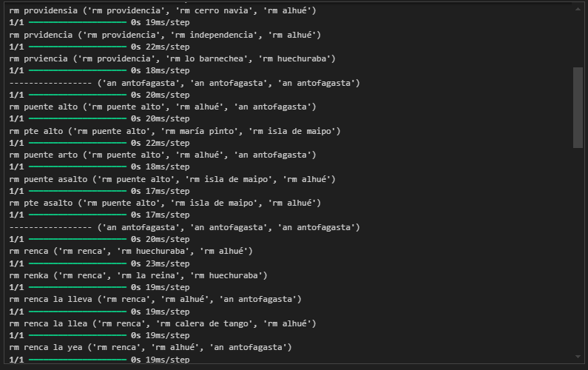Viewport: 588px width, 370px height.
Task: Click the 'rm providensia' output line
Action: 163,10
